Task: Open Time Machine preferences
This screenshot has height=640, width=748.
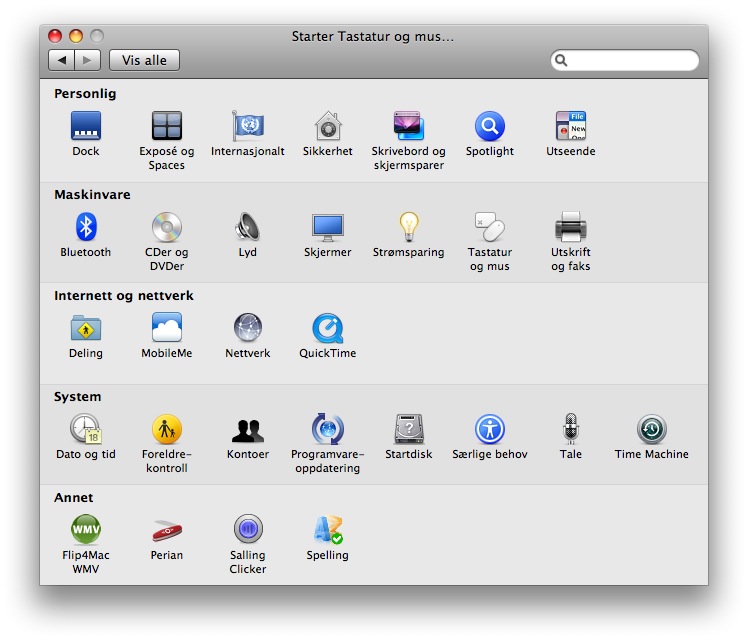Action: (652, 429)
